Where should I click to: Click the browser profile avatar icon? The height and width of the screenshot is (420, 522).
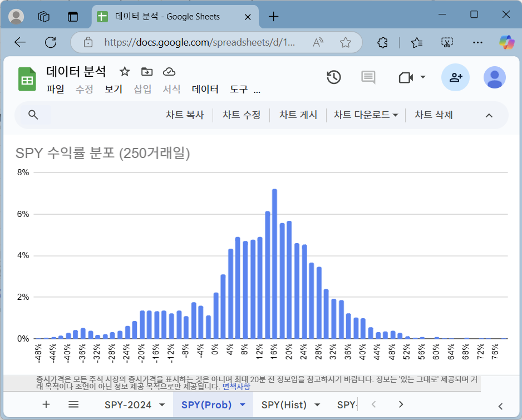(x=16, y=16)
